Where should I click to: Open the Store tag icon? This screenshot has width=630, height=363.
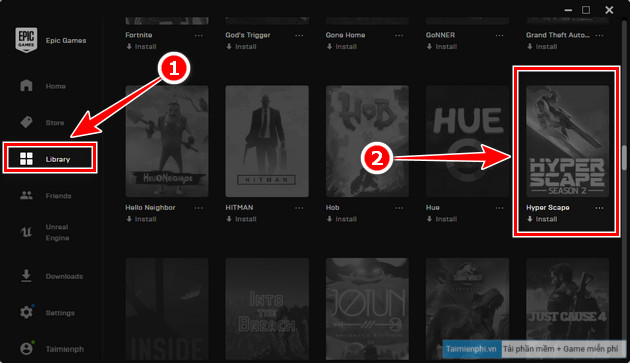[x=26, y=122]
